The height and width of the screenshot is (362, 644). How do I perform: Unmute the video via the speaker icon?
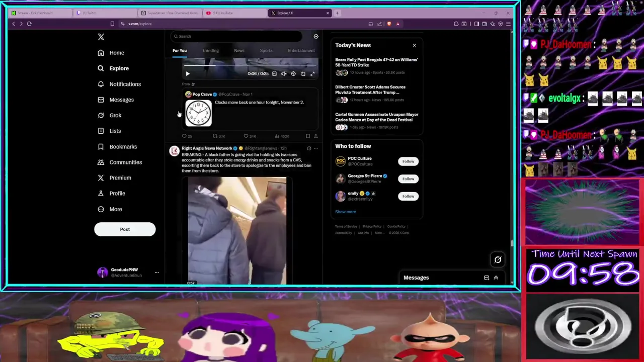284,74
